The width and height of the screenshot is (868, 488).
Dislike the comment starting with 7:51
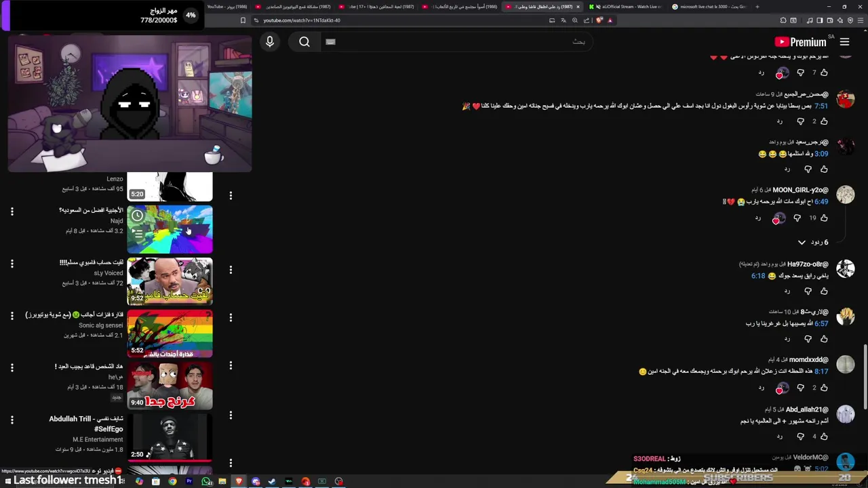pos(800,121)
